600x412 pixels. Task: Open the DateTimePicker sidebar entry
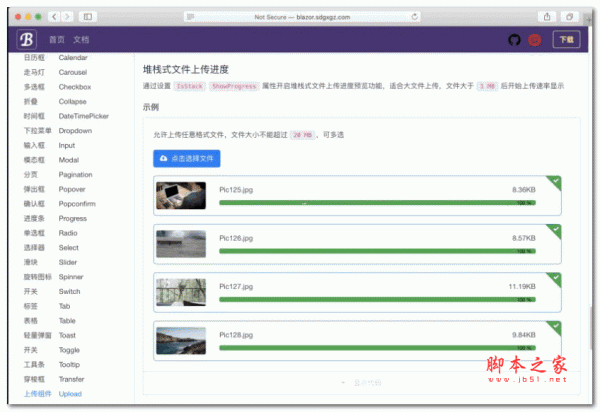(83, 116)
